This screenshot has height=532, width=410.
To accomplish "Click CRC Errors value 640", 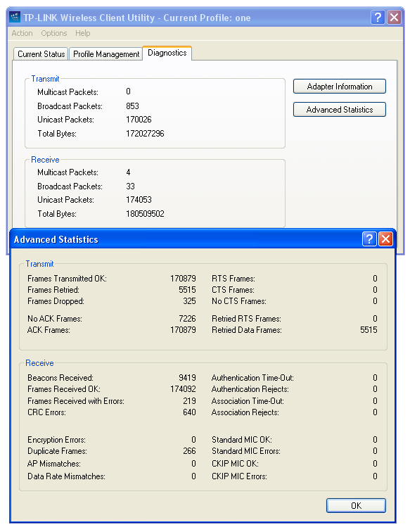I will [x=190, y=412].
